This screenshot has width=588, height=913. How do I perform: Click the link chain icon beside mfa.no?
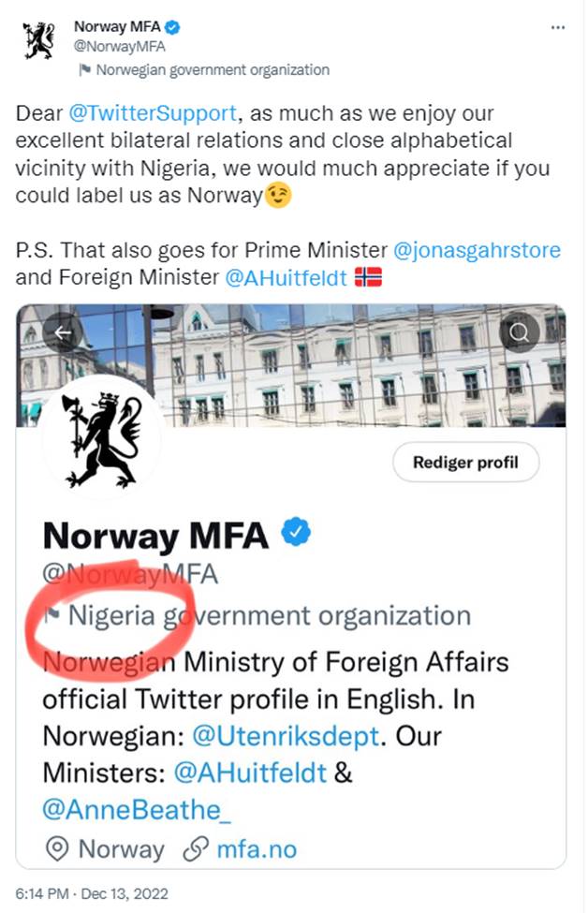[195, 849]
